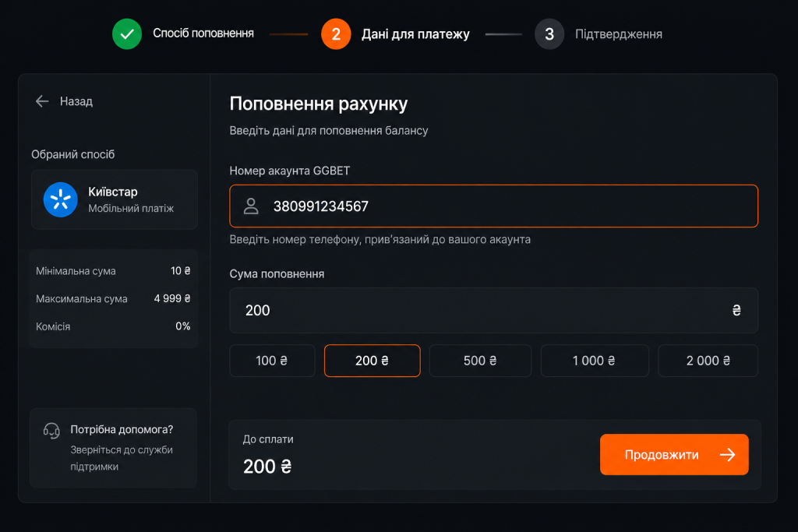Screen dimensions: 798x532
Task: Choose the 1 000 ₴ preset amount
Action: (x=595, y=361)
